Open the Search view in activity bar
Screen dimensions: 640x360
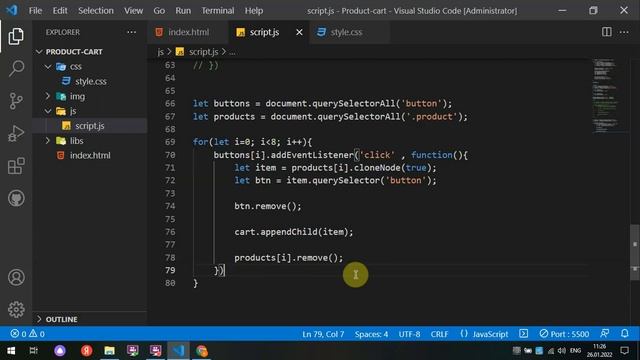(x=16, y=68)
